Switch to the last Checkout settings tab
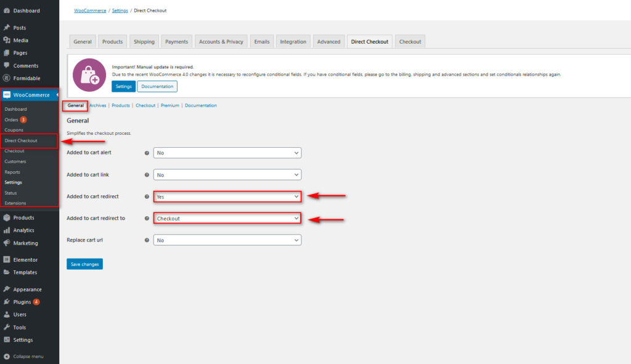The height and width of the screenshot is (364, 631). 410,41
